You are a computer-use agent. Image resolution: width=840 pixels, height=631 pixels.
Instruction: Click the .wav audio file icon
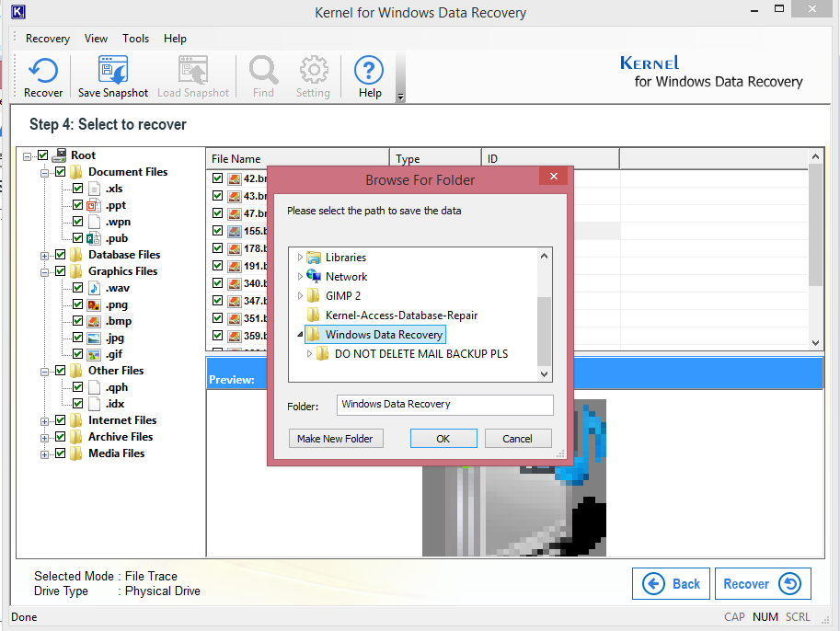click(x=94, y=288)
